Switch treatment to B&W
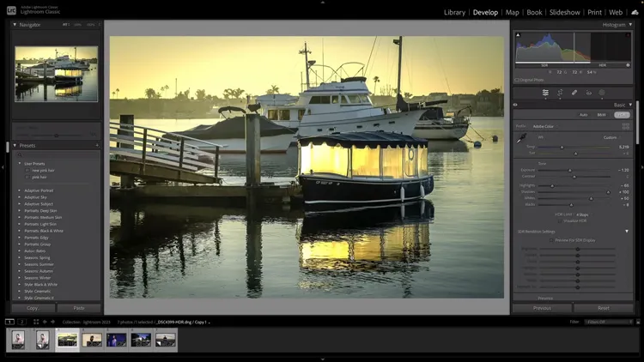Image resolution: width=644 pixels, height=362 pixels. [601, 115]
